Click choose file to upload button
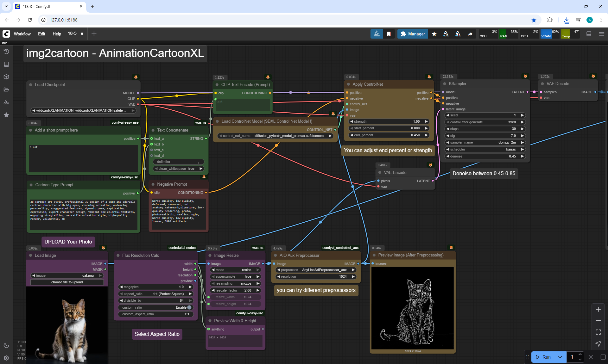 pyautogui.click(x=67, y=282)
